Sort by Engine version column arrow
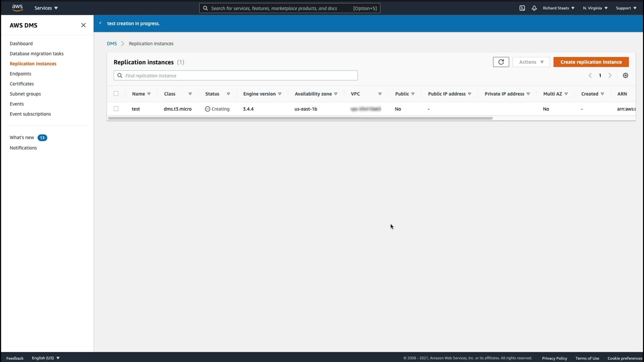This screenshot has height=362, width=644. point(280,94)
